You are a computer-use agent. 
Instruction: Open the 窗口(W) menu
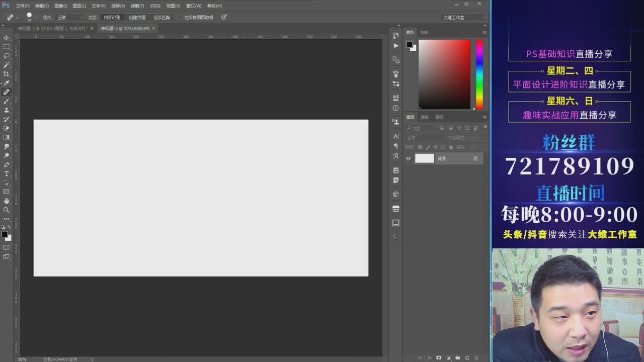(x=194, y=6)
